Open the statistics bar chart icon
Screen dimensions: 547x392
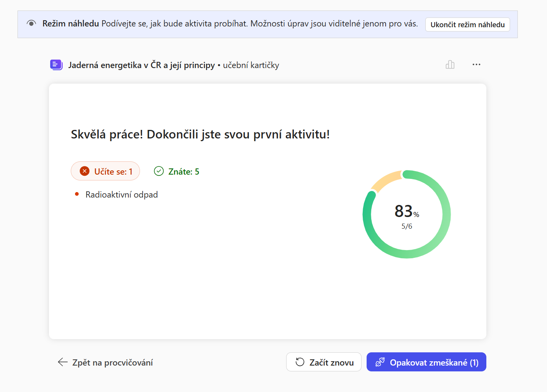[450, 65]
